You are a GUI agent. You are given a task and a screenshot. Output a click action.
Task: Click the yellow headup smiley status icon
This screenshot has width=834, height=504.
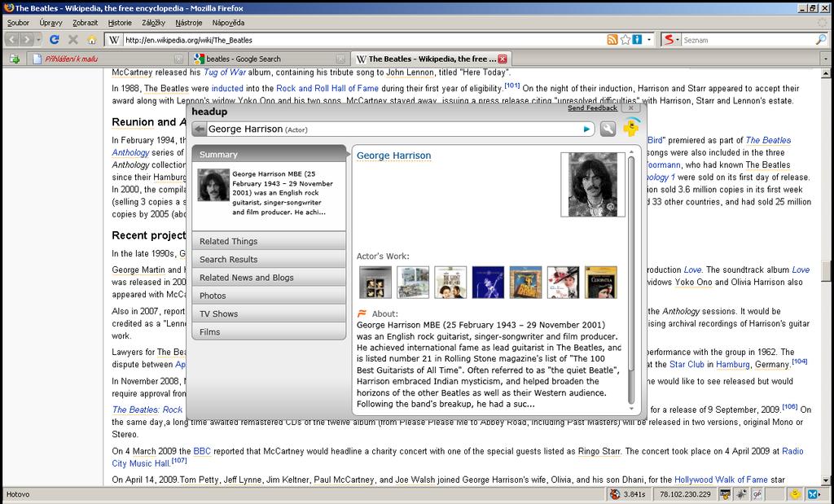795,494
